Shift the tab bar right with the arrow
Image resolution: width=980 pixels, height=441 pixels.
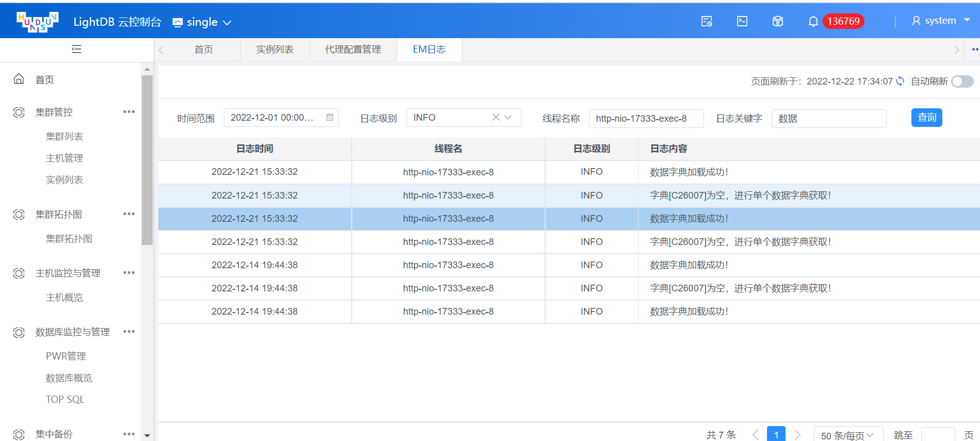(x=957, y=50)
